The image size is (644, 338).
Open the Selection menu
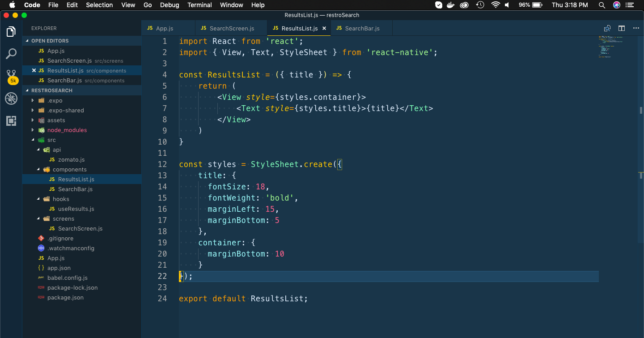(99, 5)
